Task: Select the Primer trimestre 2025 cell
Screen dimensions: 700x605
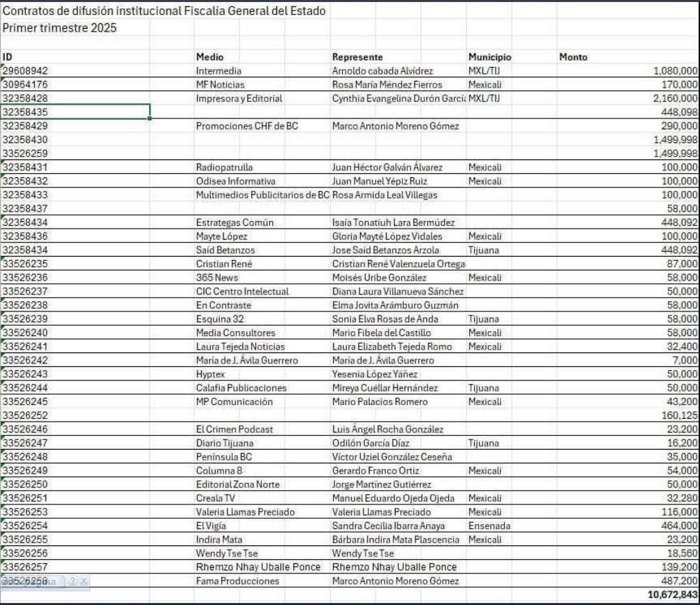Action: point(60,28)
